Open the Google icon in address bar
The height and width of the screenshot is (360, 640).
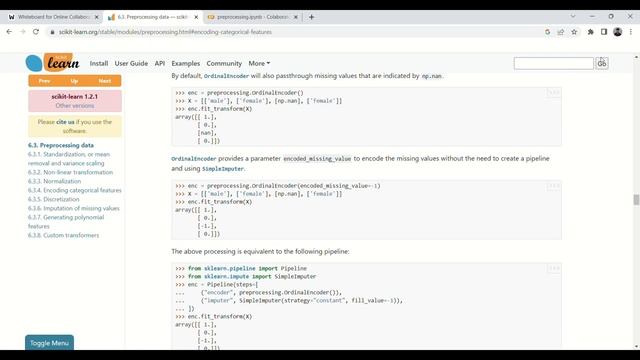pyautogui.click(x=547, y=32)
